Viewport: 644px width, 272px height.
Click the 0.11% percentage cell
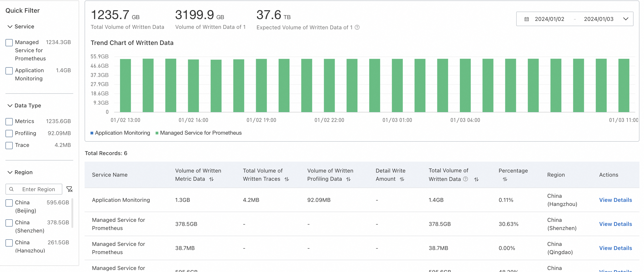[506, 200]
